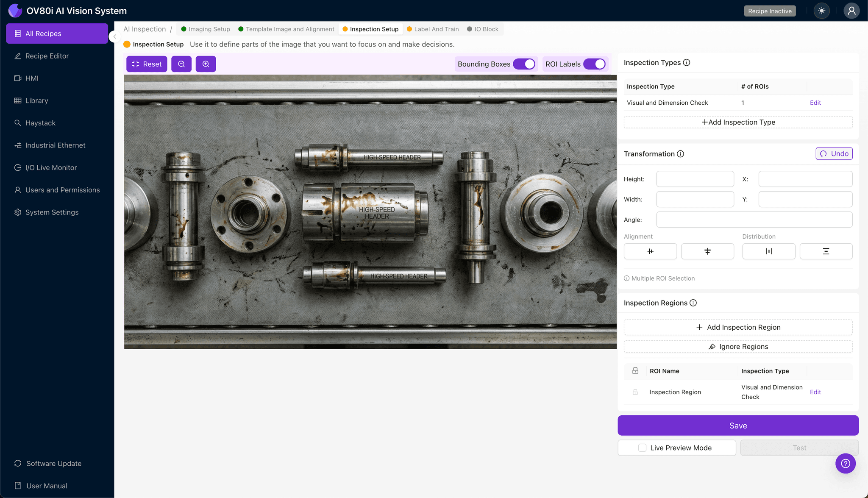
Task: Open the user profile avatar icon
Action: [851, 11]
